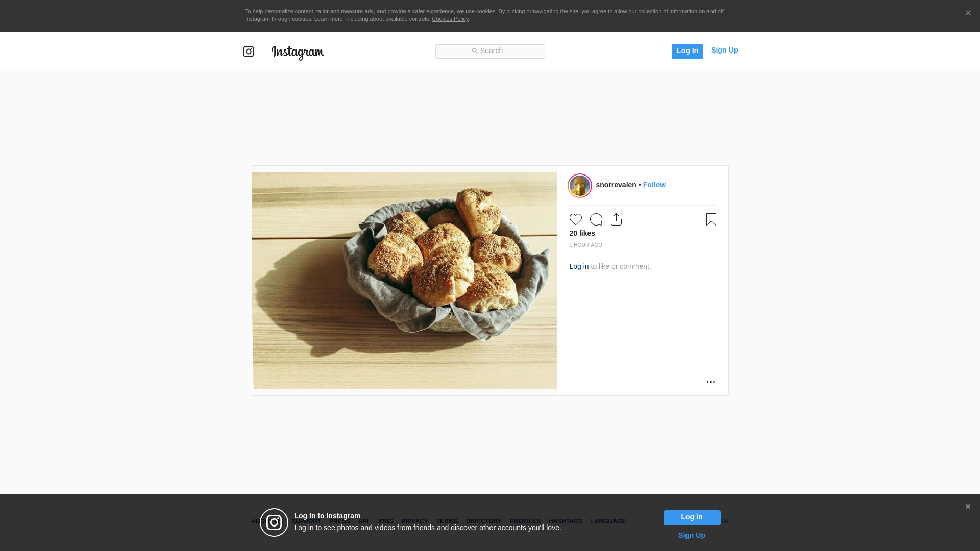
Task: Dismiss the cookie notice banner
Action: [968, 13]
